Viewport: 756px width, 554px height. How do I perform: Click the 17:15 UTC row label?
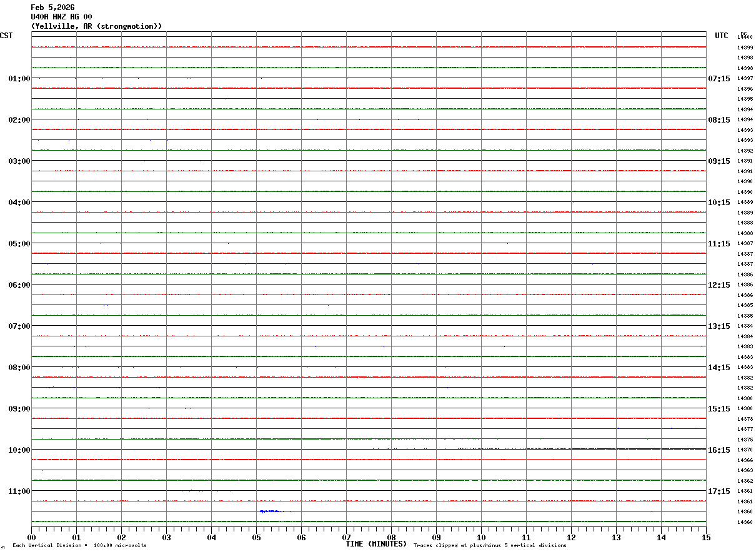pos(719,491)
